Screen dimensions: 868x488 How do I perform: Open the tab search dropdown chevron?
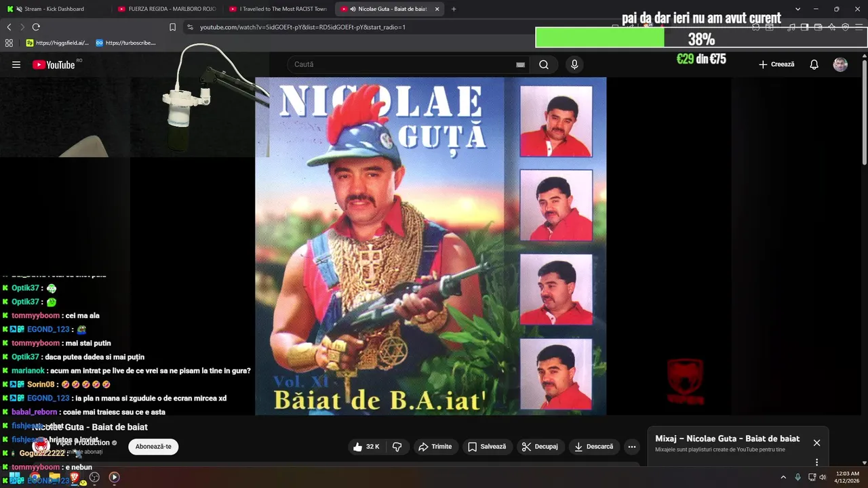pyautogui.click(x=797, y=9)
